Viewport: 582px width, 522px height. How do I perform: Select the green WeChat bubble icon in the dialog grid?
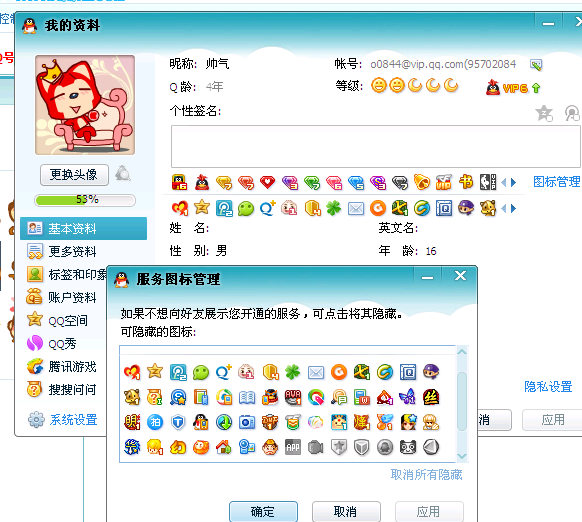[201, 372]
